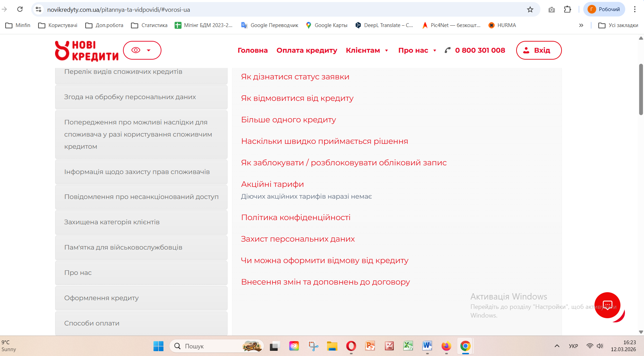Select the Оформлення кредиту sidebar tab
This screenshot has height=356, width=644.
pos(141,298)
